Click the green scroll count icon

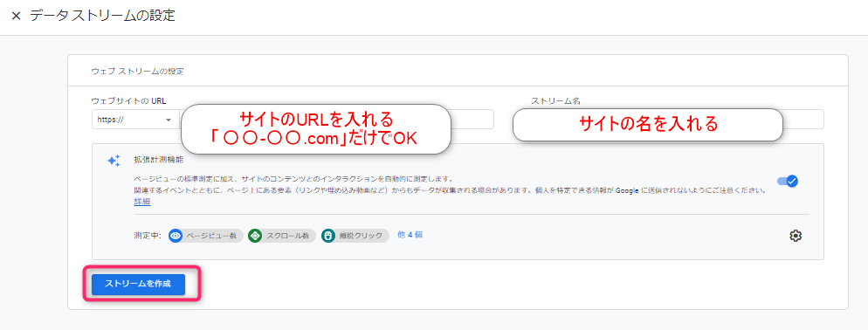point(255,236)
